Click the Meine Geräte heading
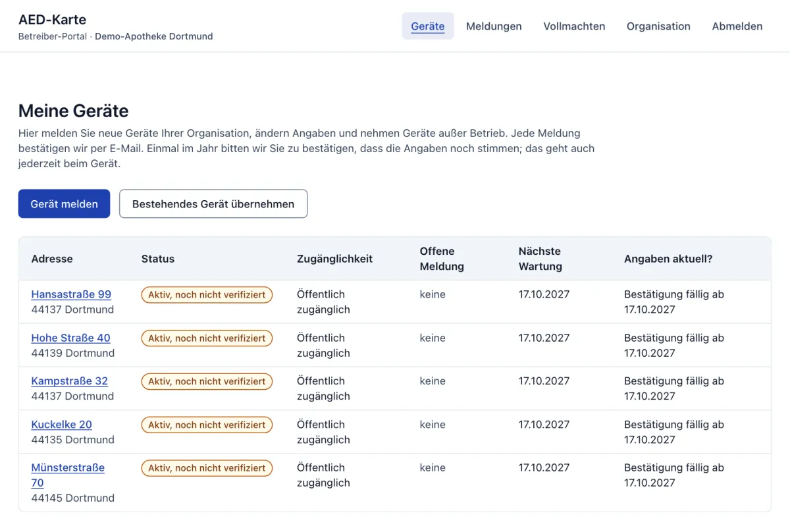 pos(74,110)
